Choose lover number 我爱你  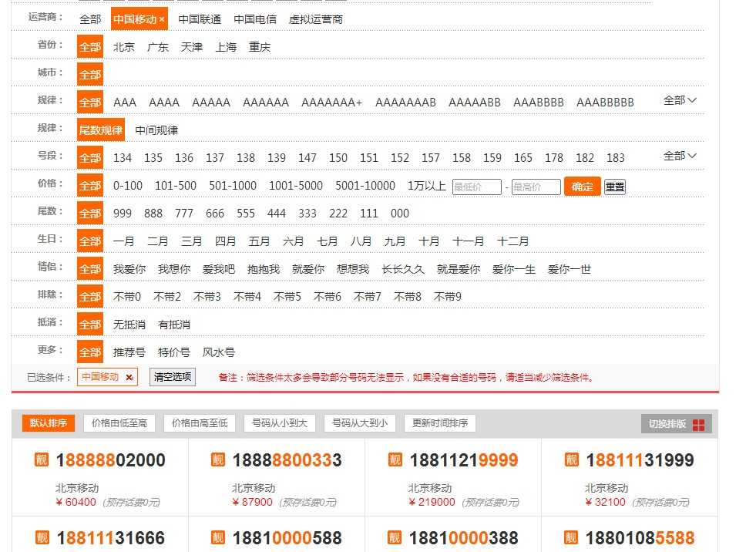129,269
